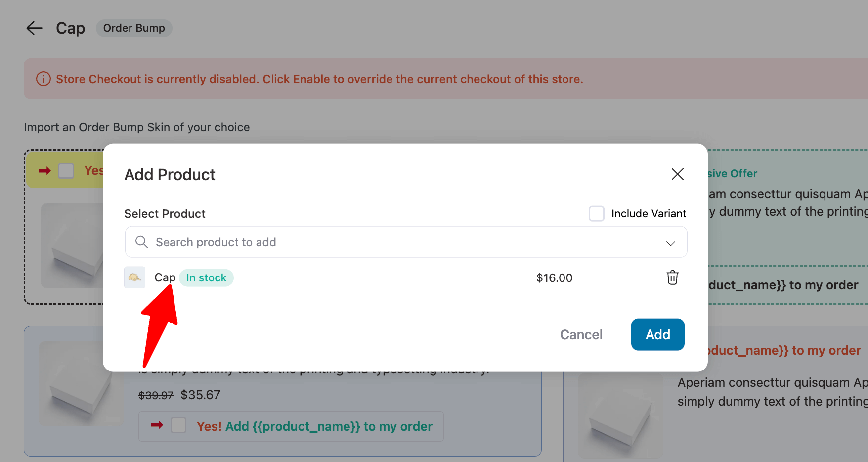The width and height of the screenshot is (868, 462).
Task: Close the Add Product dialog
Action: pyautogui.click(x=677, y=174)
